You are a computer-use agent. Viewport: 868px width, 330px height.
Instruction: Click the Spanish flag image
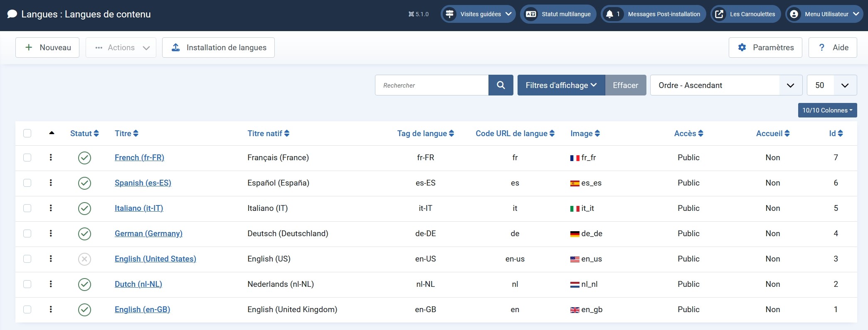[575, 183]
